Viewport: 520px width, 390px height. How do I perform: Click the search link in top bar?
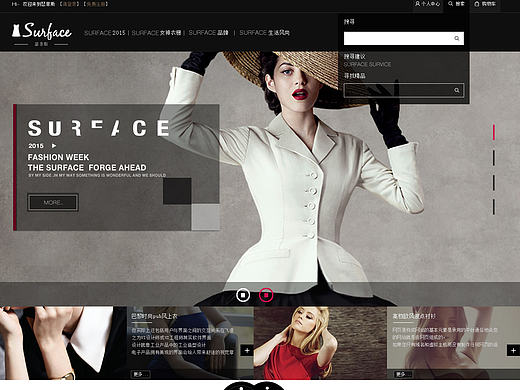(456, 4)
